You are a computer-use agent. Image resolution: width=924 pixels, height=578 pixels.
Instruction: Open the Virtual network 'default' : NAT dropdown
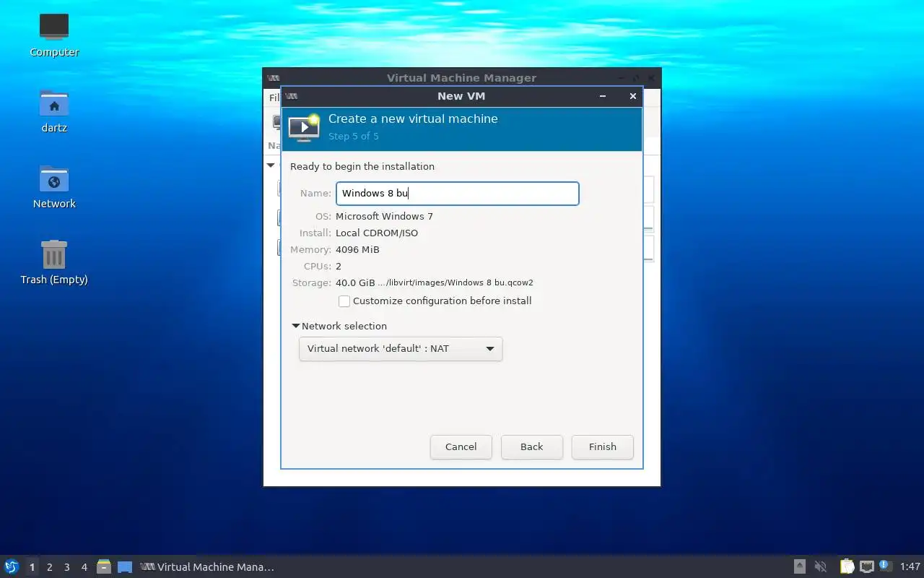pos(401,349)
